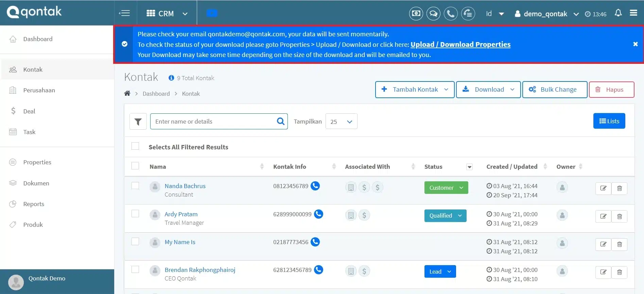Collapse the sidebar with the hamburger-arrow icon
The height and width of the screenshot is (294, 644).
tap(124, 13)
